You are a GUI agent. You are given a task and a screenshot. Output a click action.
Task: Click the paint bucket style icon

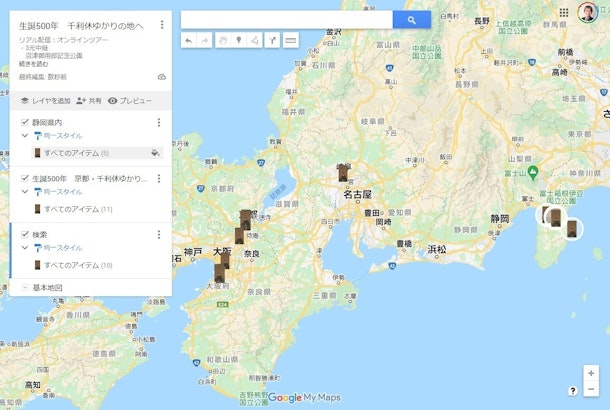point(154,153)
